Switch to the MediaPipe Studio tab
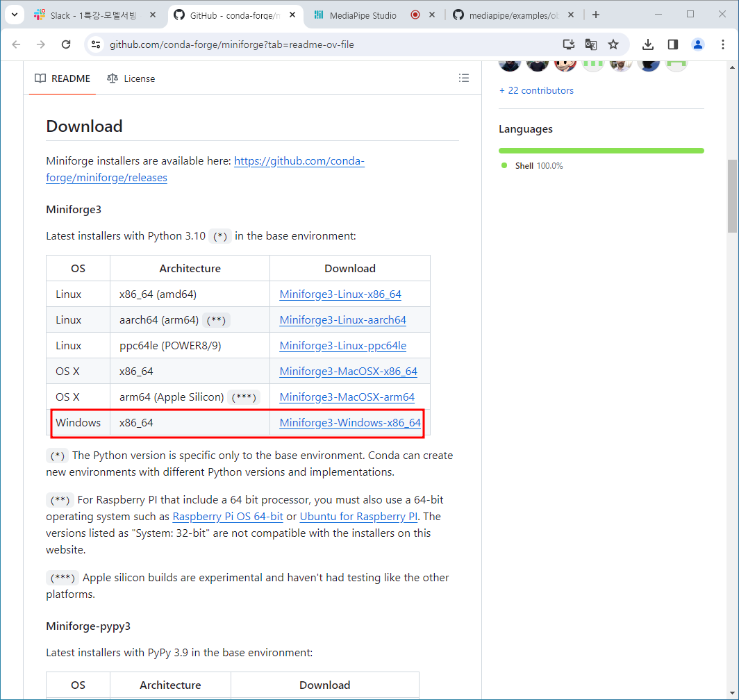This screenshot has width=739, height=700. (363, 15)
